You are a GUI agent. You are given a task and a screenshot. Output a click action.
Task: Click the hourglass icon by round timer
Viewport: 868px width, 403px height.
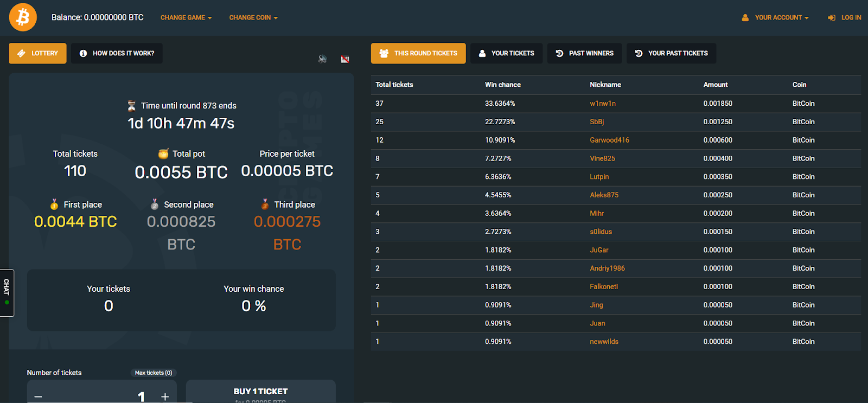click(x=131, y=105)
